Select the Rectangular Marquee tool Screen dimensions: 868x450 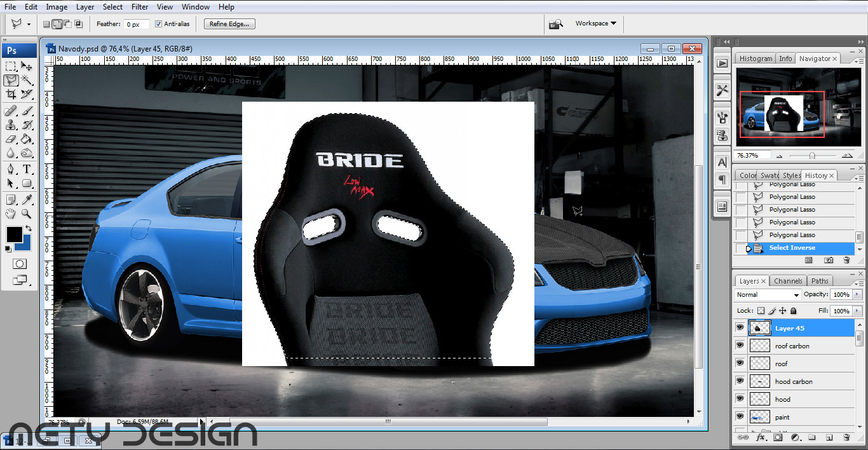pyautogui.click(x=11, y=66)
